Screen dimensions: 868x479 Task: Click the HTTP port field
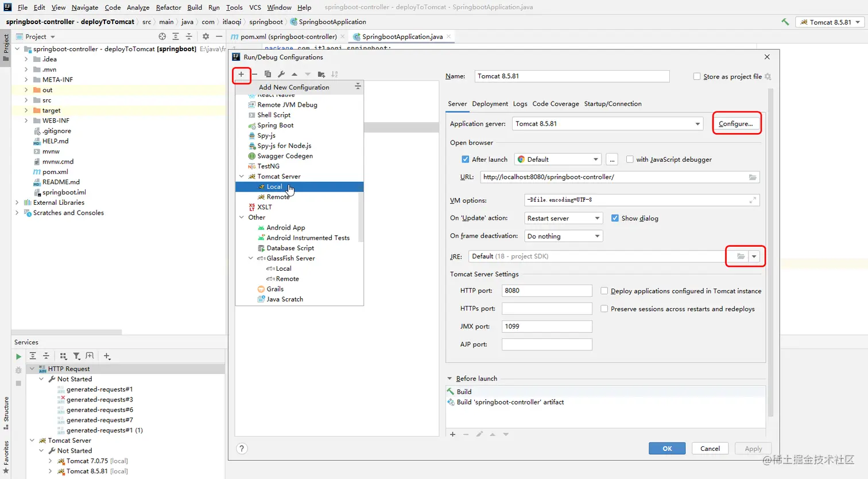(x=547, y=291)
